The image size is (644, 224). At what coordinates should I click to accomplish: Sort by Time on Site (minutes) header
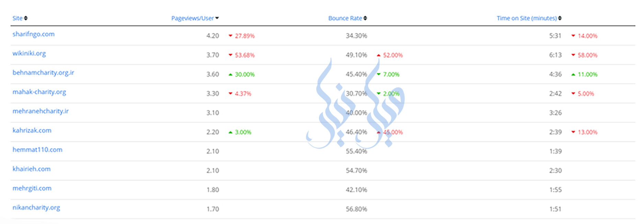tap(526, 18)
